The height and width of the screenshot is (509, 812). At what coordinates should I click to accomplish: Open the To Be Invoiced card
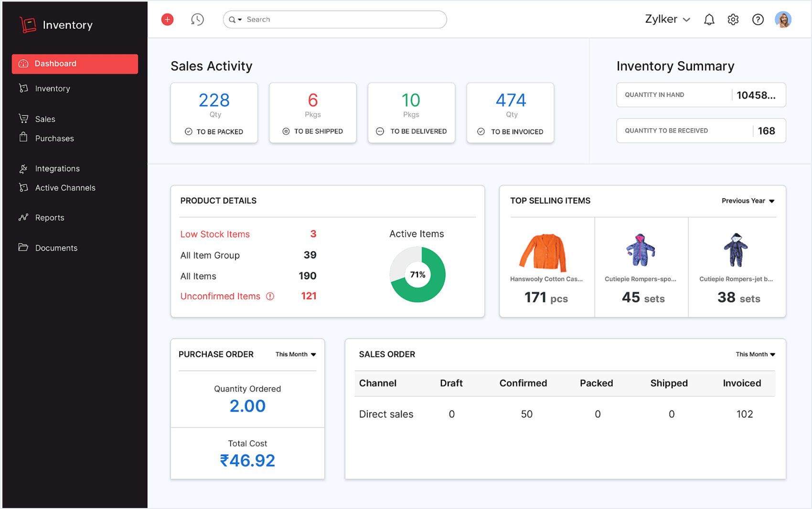[510, 113]
